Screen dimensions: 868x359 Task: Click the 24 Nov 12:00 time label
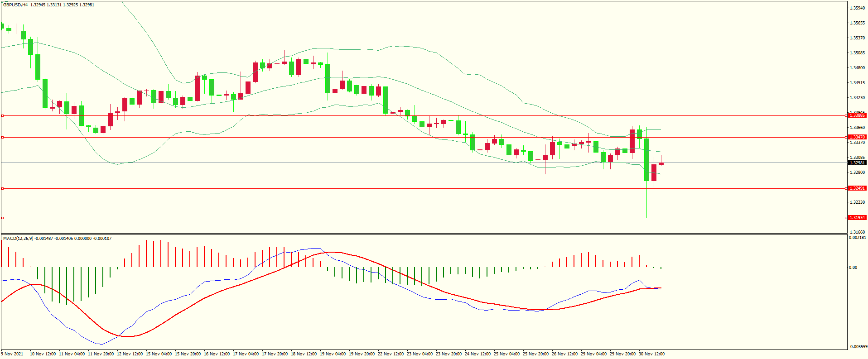[x=477, y=354]
